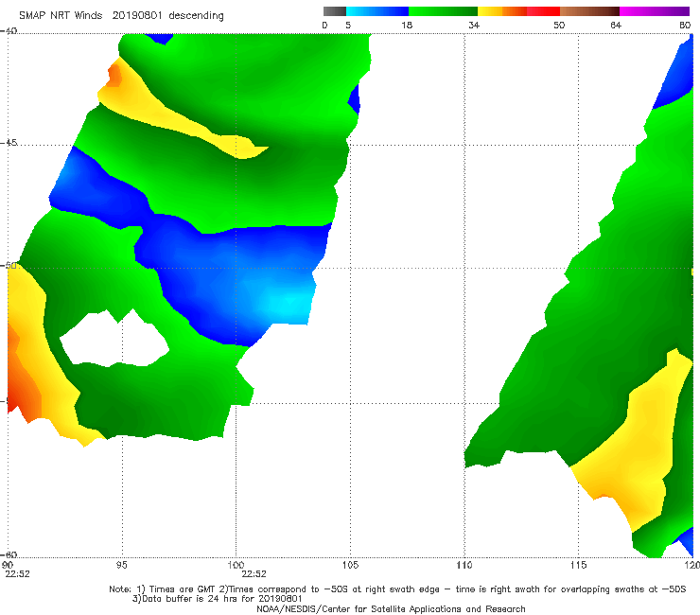Click the color bar label '50'
Image resolution: width=700 pixels, height=615 pixels.
pos(559,26)
